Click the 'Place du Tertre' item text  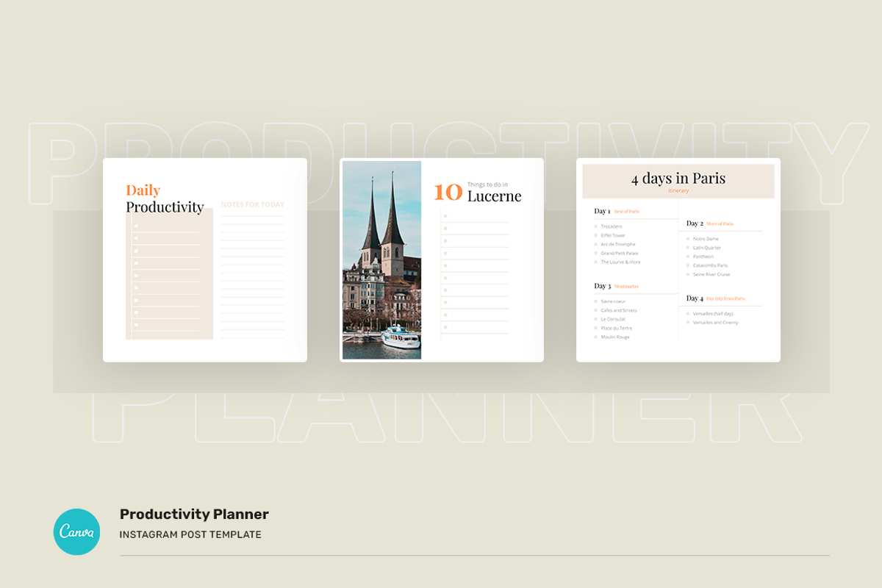click(x=616, y=328)
